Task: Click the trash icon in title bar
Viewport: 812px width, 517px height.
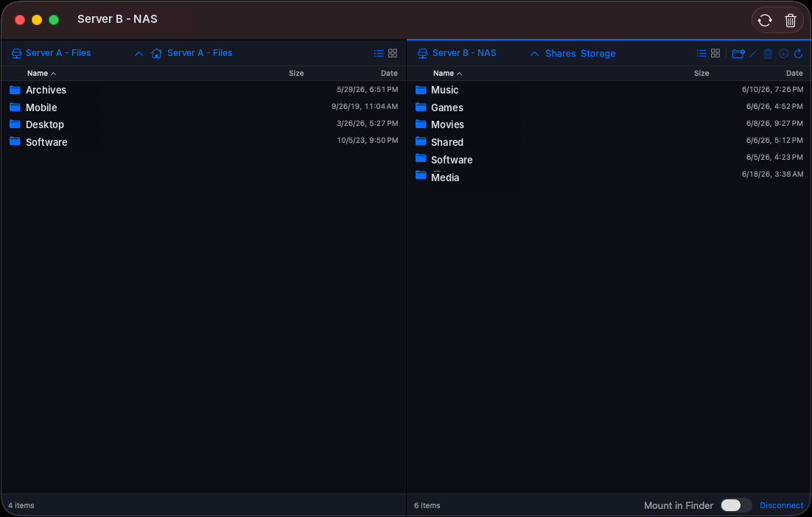Action: point(790,21)
